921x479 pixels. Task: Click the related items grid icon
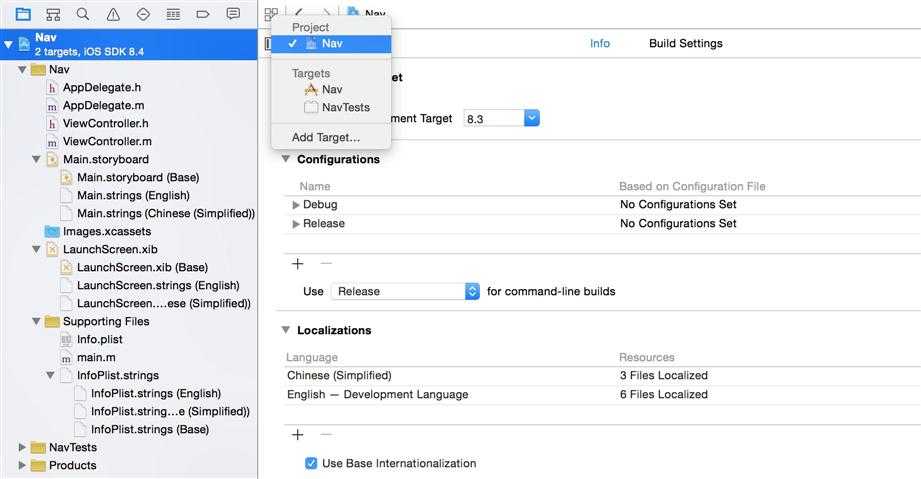point(271,14)
